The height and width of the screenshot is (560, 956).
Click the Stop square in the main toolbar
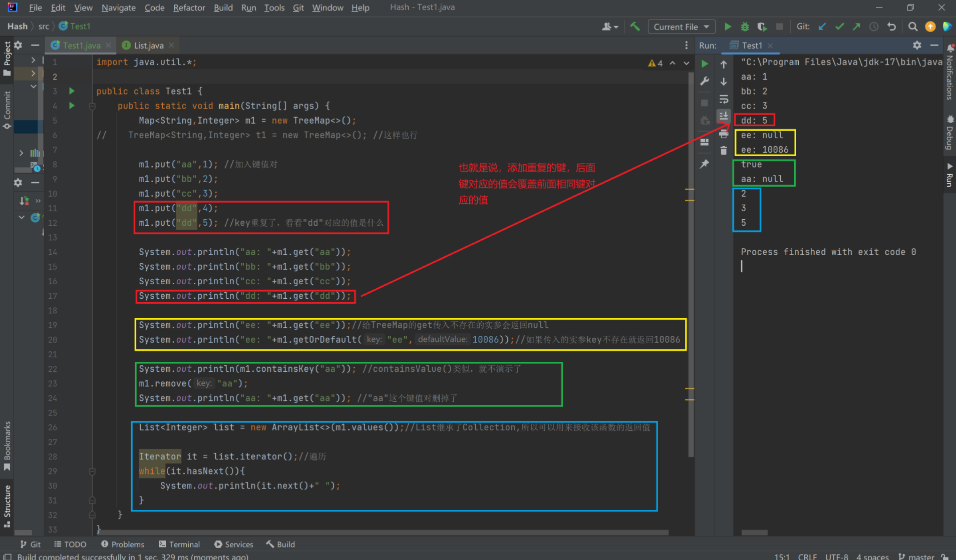click(x=779, y=27)
